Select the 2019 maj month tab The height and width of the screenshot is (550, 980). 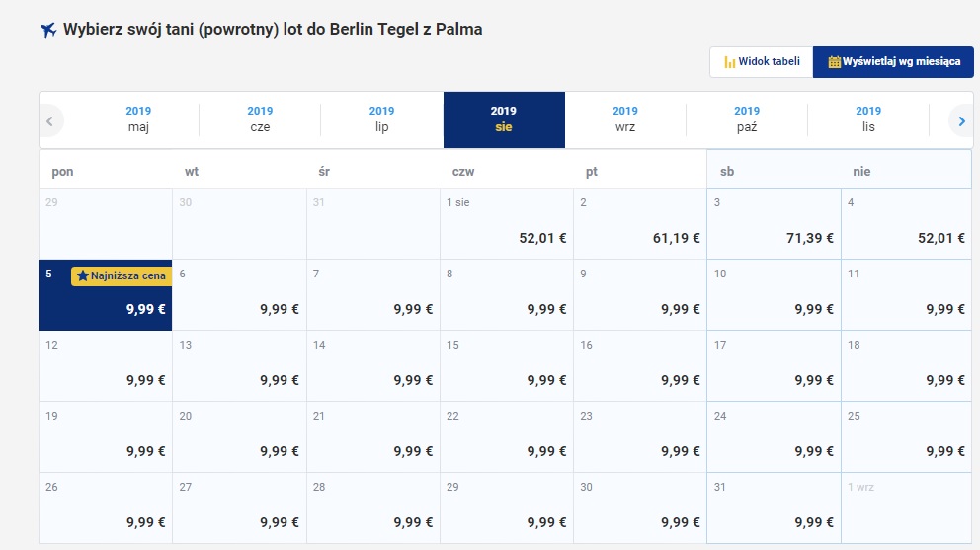tap(138, 119)
